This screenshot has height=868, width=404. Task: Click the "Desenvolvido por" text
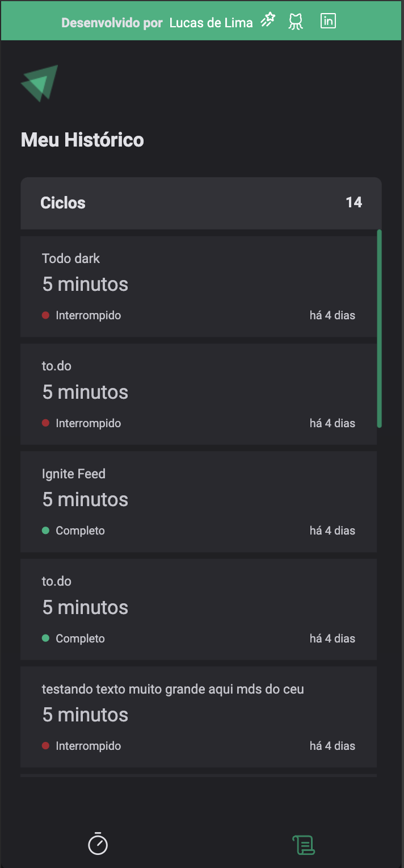[112, 23]
